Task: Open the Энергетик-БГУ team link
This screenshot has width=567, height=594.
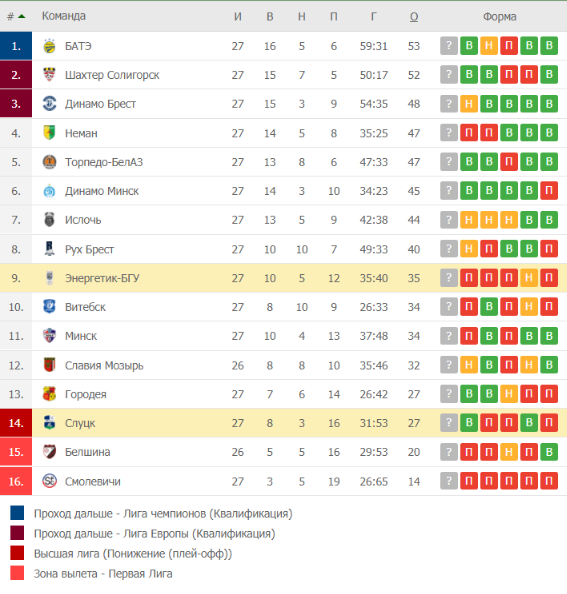Action: click(x=102, y=278)
